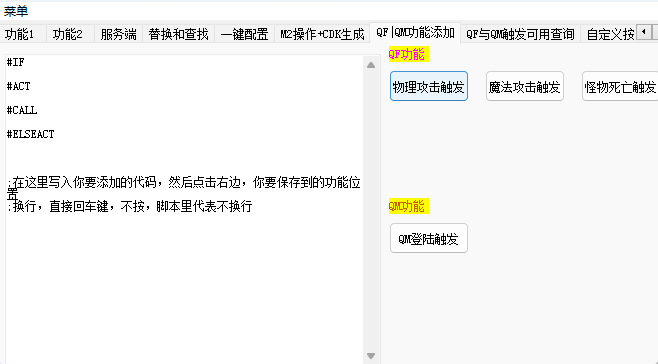The height and width of the screenshot is (364, 658).
Task: Click the #IF line in the editor
Action: point(16,63)
